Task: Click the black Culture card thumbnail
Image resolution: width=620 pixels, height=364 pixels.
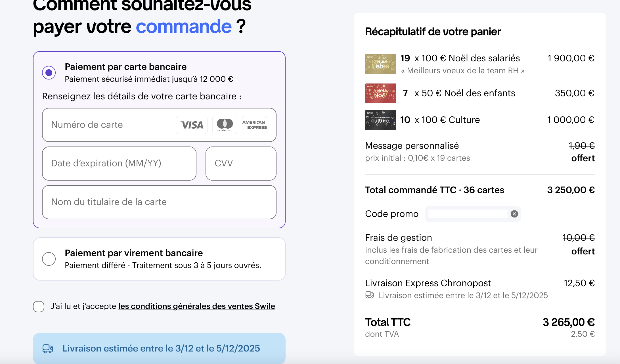Action: click(380, 120)
